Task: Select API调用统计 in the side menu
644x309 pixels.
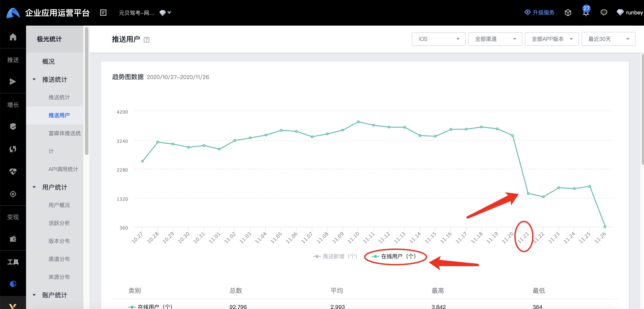Action: (x=63, y=169)
